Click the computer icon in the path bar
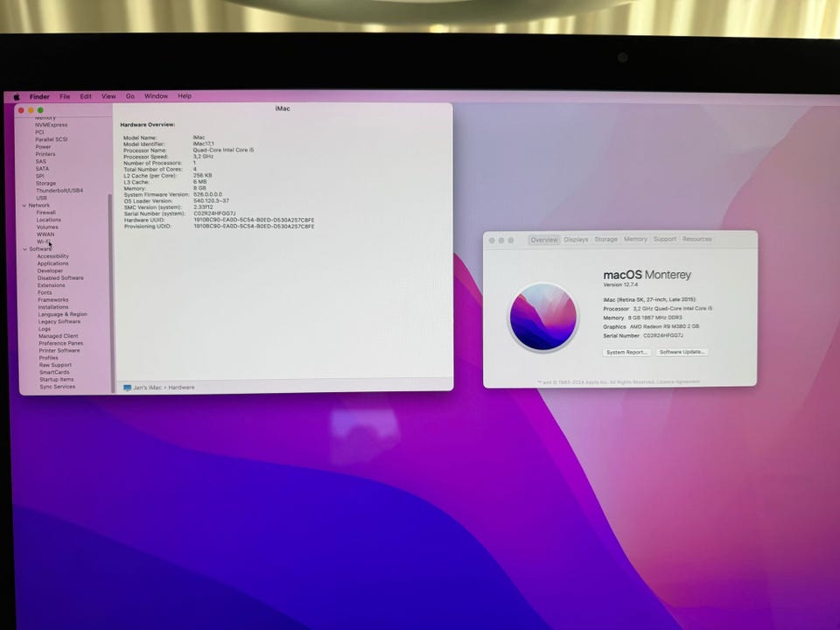Image resolution: width=840 pixels, height=630 pixels. 127,388
